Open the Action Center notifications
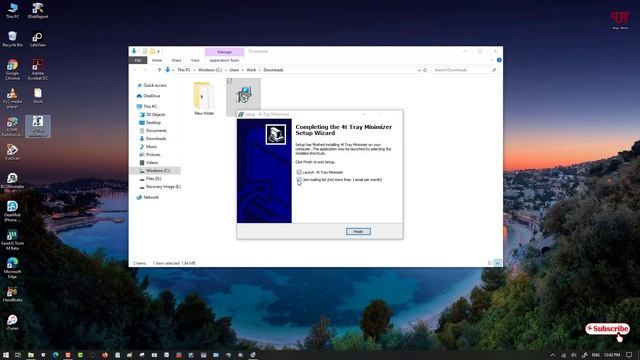Screen dimensions: 640x360 (x=629, y=355)
